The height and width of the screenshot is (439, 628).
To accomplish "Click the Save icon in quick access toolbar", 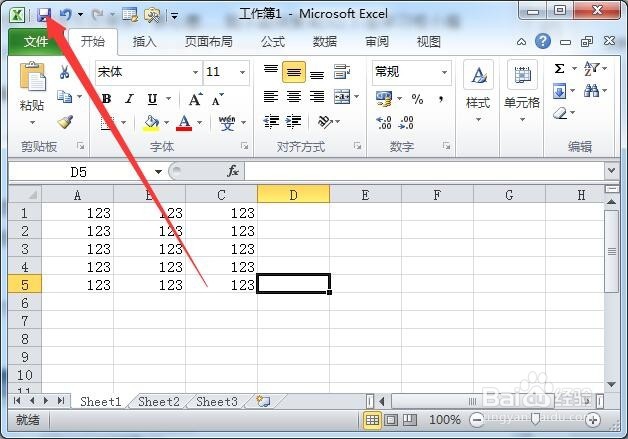I will click(x=44, y=15).
